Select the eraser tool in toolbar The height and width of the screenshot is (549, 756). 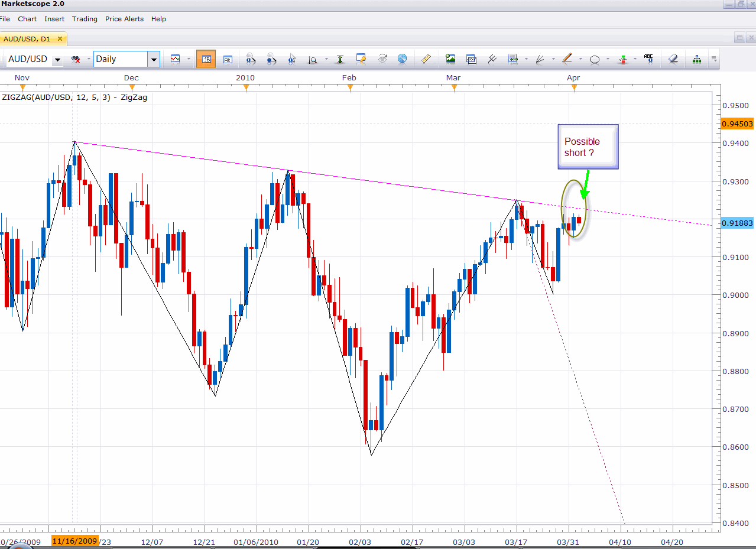(673, 59)
